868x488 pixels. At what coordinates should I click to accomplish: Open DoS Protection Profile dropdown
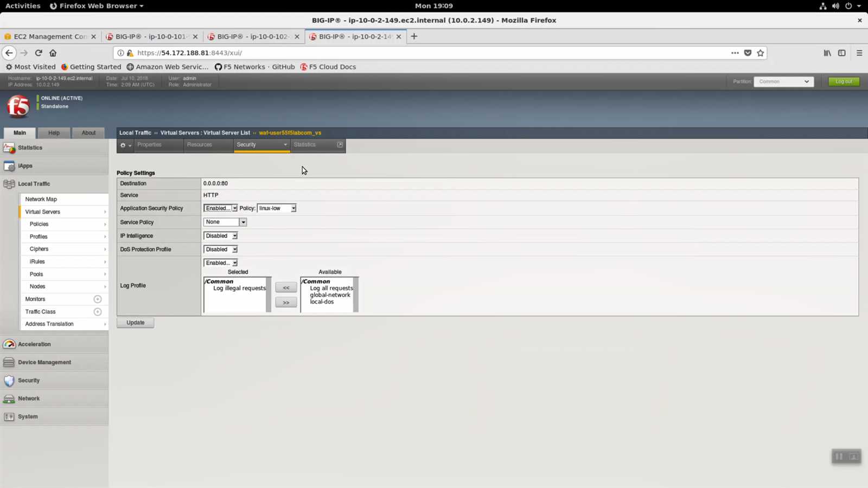pos(220,249)
